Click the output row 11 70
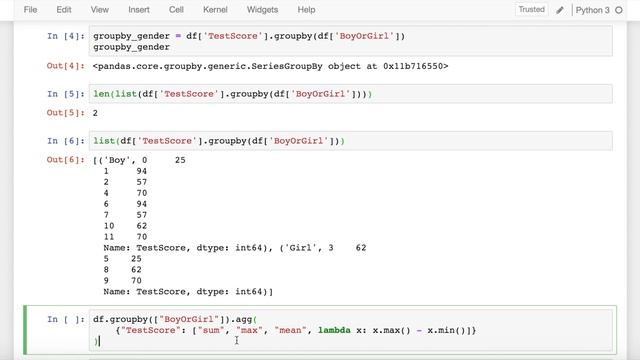The image size is (640, 360). click(x=125, y=237)
